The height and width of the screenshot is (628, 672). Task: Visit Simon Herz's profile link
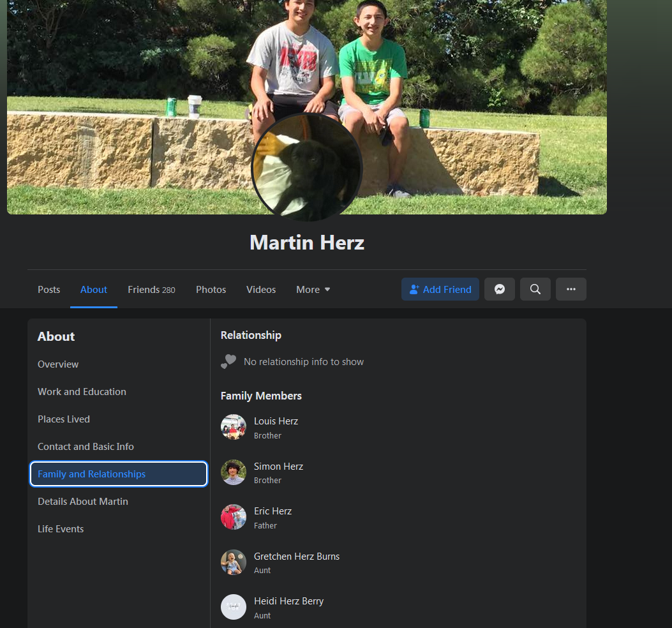pos(279,467)
